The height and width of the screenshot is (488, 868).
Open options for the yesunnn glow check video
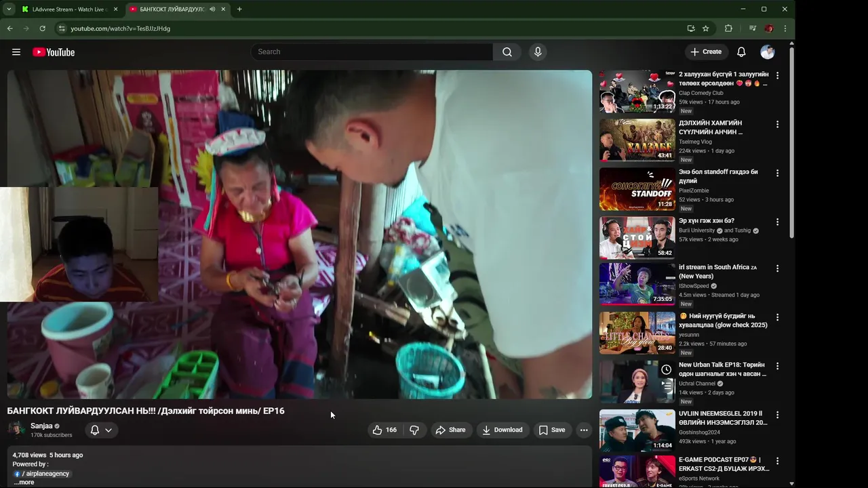pos(777,317)
